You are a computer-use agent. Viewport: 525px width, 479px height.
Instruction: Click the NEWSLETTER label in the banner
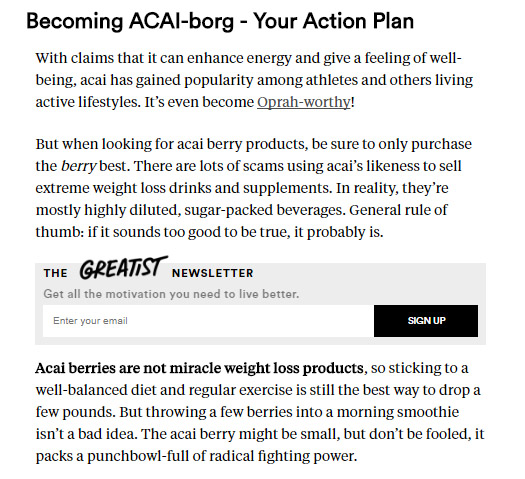pyautogui.click(x=213, y=273)
